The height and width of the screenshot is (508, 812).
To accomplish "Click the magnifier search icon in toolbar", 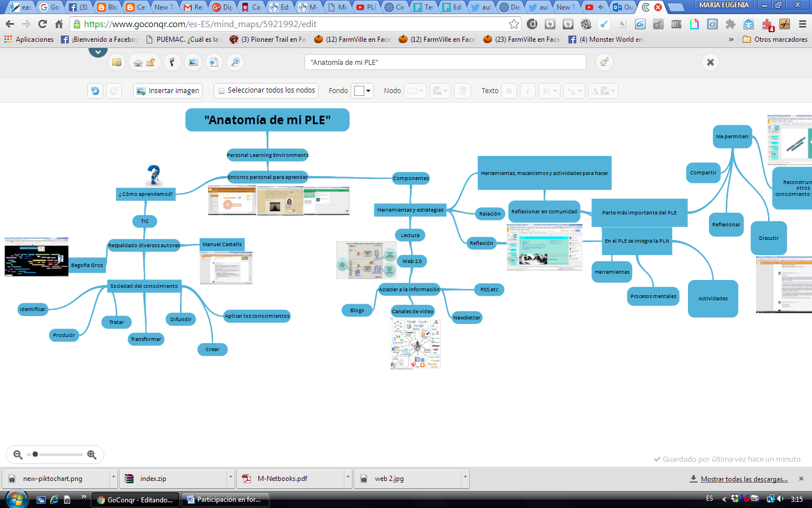I will [x=235, y=62].
